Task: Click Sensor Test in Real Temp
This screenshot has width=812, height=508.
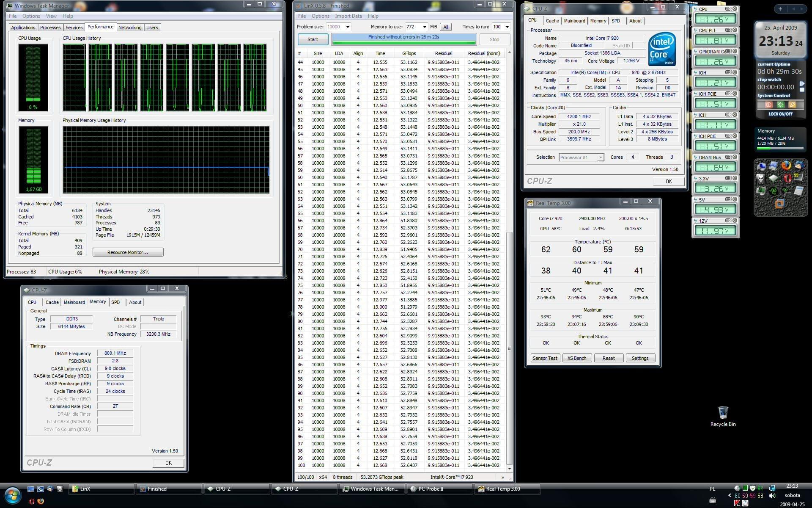Action: 545,358
